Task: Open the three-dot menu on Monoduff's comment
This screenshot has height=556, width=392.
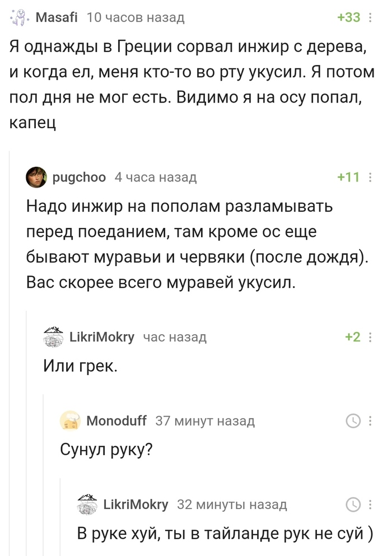Action: pos(370,420)
